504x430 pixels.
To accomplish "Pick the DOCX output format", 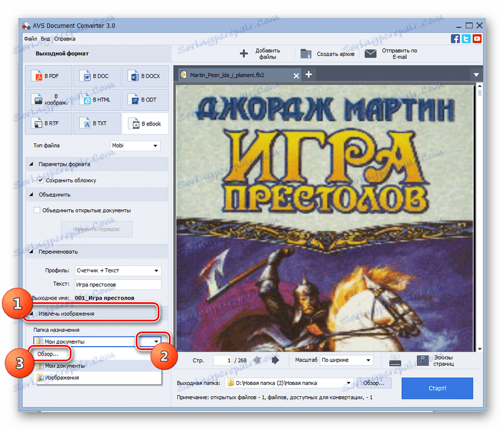I will pos(145,76).
